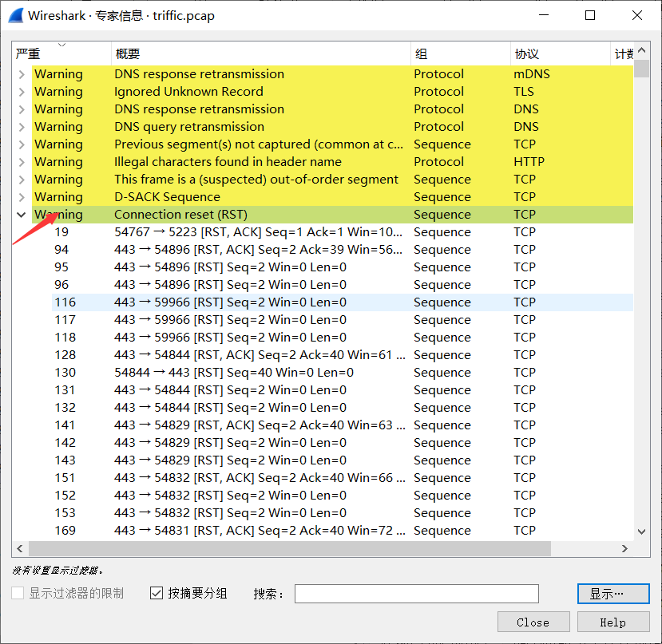
Task: Select packet 132 row
Action: [343, 408]
